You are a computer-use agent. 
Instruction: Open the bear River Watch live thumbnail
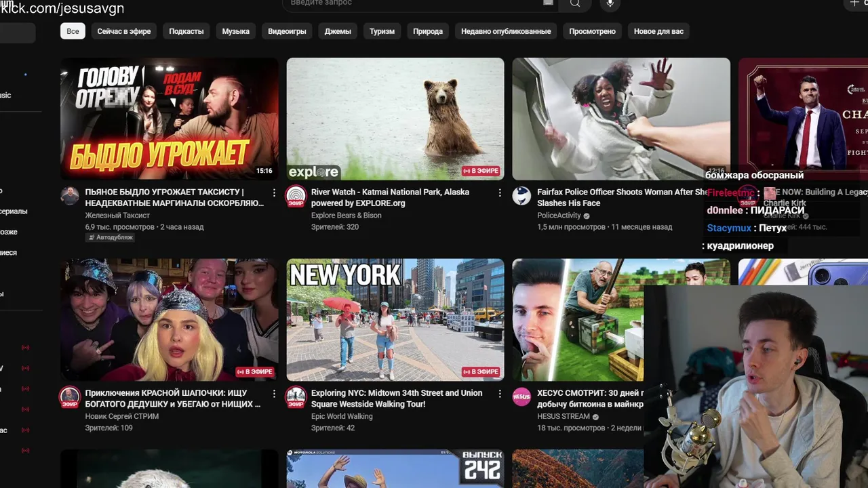tap(395, 119)
